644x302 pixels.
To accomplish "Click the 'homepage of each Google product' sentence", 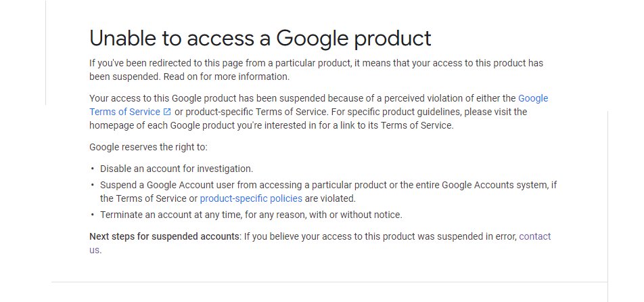I will (x=271, y=125).
